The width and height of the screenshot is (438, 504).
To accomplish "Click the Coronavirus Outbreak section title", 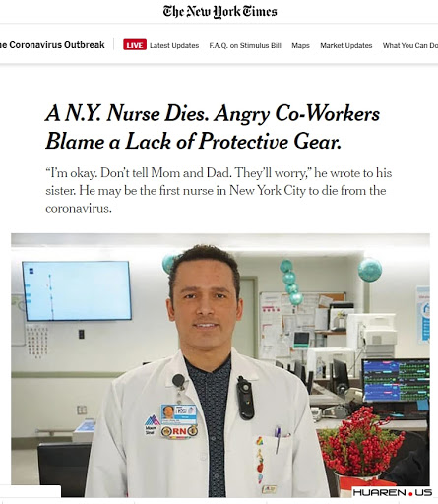I will pos(52,45).
